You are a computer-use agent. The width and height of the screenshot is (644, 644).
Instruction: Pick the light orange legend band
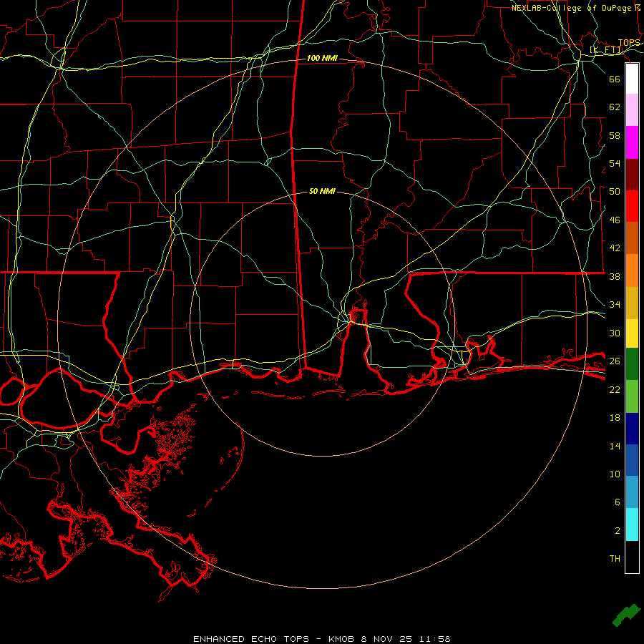pos(632,270)
